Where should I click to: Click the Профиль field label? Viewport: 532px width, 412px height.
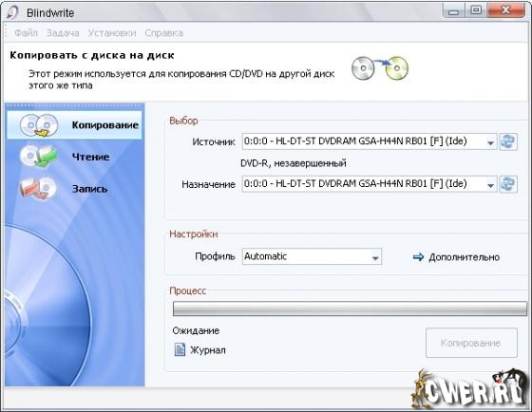click(215, 256)
